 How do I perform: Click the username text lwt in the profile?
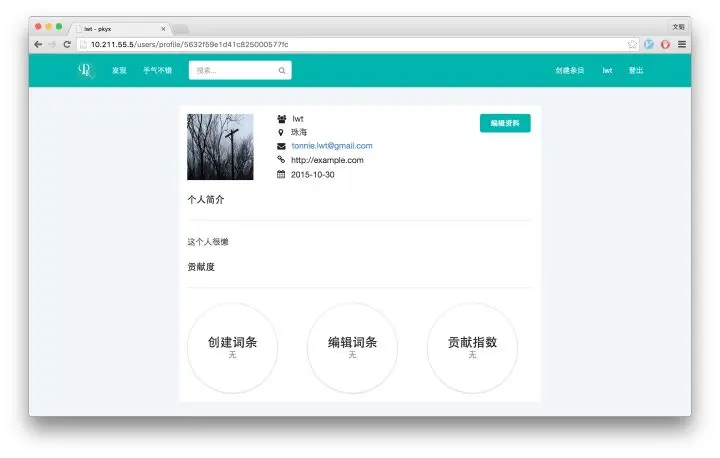tap(298, 119)
